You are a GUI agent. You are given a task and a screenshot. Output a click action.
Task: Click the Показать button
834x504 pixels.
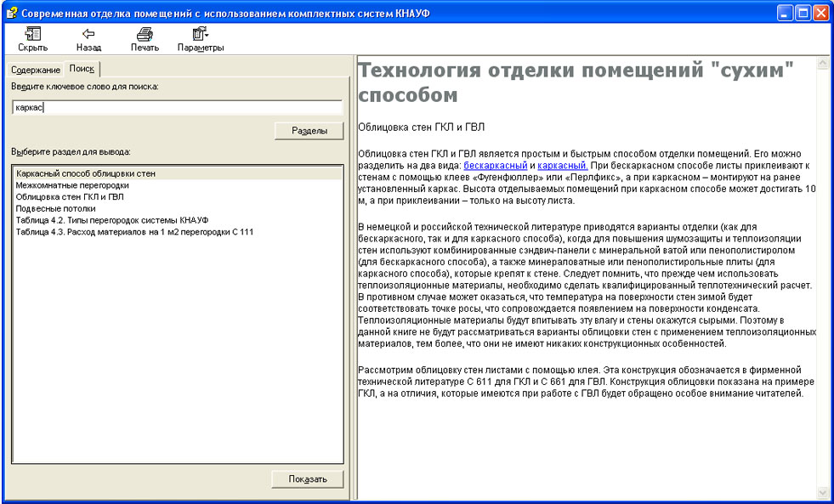308,479
